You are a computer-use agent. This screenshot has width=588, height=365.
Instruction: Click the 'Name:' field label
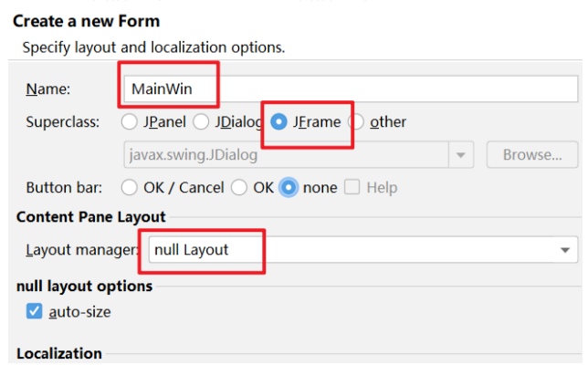pos(48,89)
